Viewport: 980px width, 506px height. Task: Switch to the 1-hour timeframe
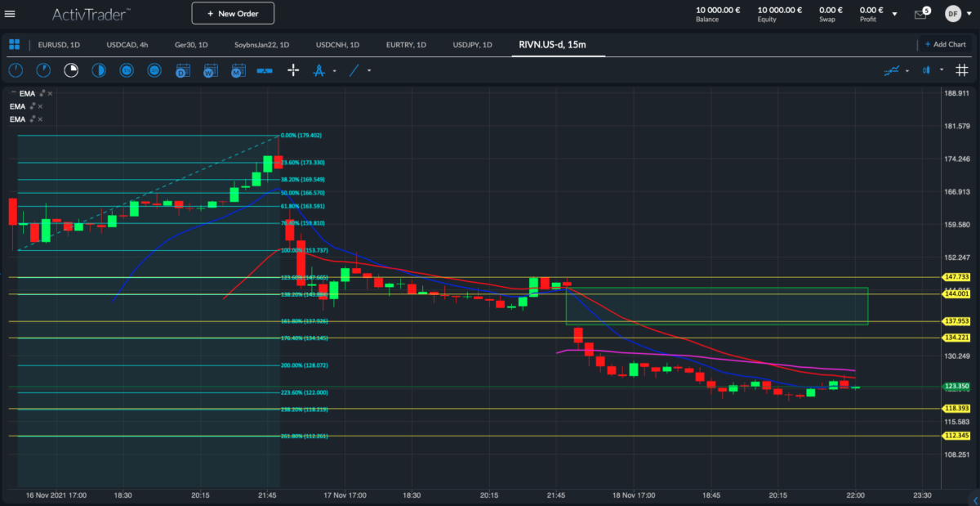[127, 71]
